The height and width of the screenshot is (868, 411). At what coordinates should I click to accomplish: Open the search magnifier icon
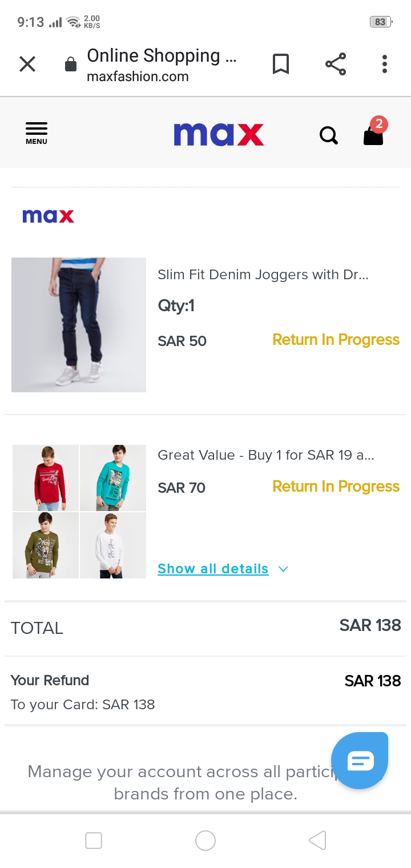click(x=328, y=135)
